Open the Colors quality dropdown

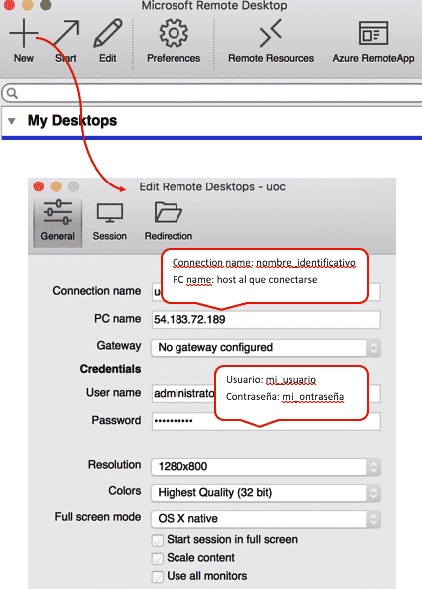coord(266,492)
